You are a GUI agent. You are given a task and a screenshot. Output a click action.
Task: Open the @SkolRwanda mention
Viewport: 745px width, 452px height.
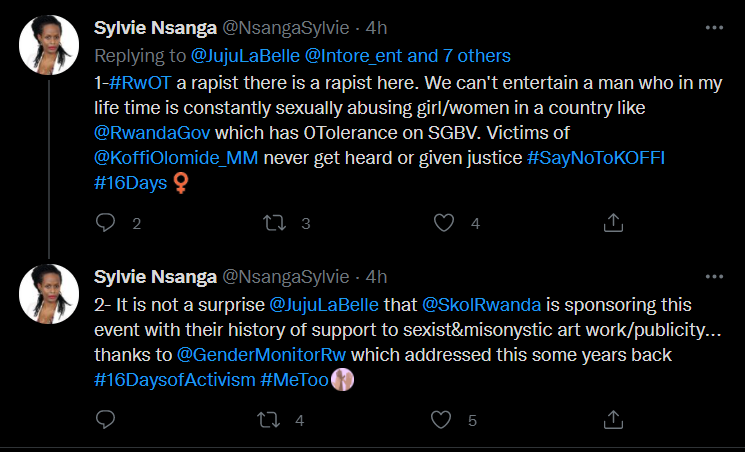tap(479, 303)
